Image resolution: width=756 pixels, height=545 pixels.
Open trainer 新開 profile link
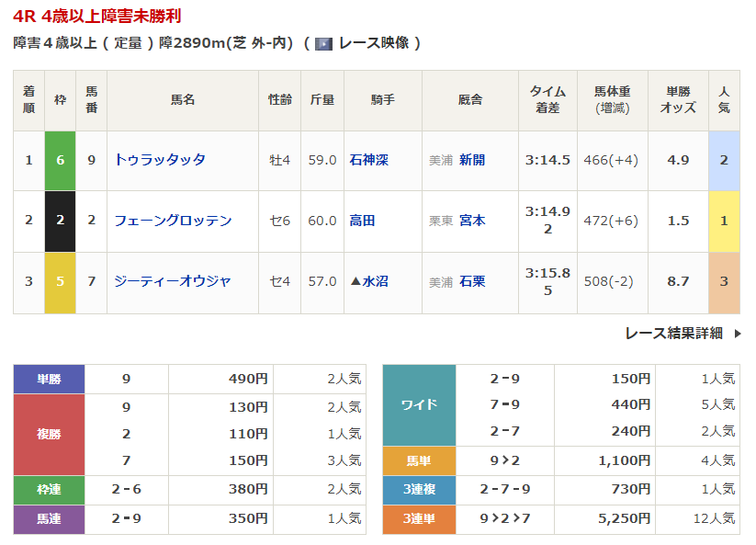tap(472, 160)
